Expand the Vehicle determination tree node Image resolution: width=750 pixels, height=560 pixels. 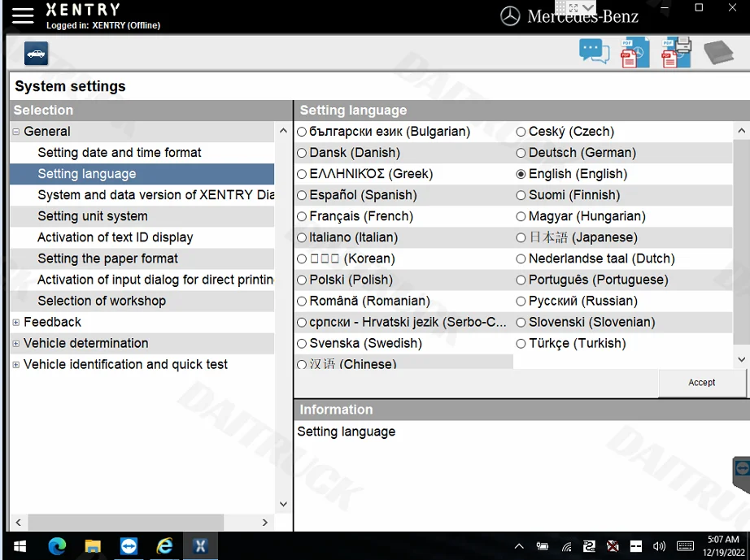pos(15,344)
